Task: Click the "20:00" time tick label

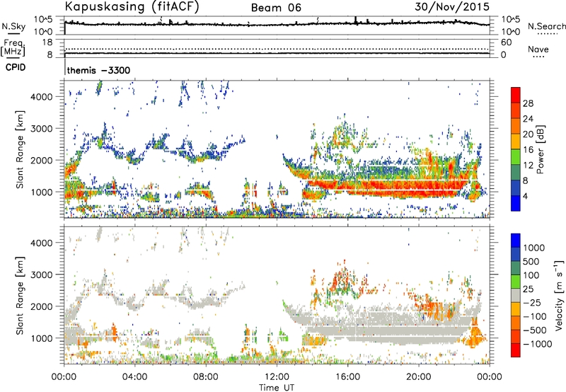Action: (x=419, y=377)
